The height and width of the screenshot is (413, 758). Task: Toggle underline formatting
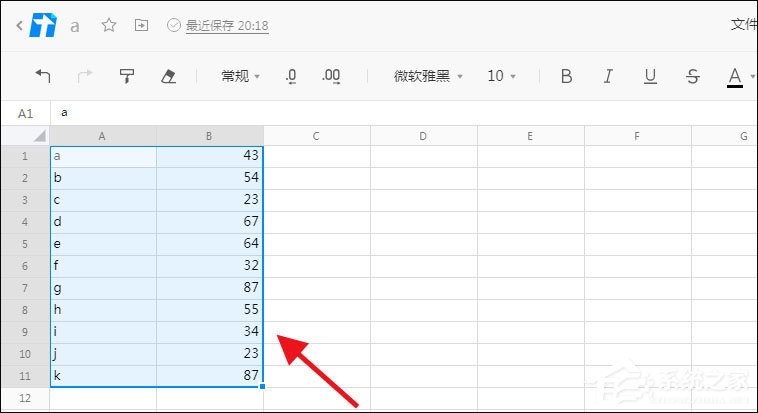(x=650, y=76)
